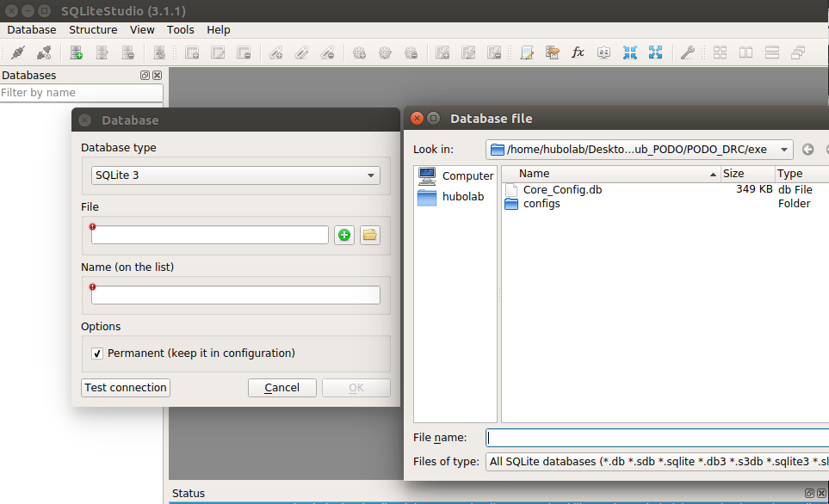Viewport: 829px width, 504px height.
Task: Sort files by the Size column header
Action: point(747,174)
